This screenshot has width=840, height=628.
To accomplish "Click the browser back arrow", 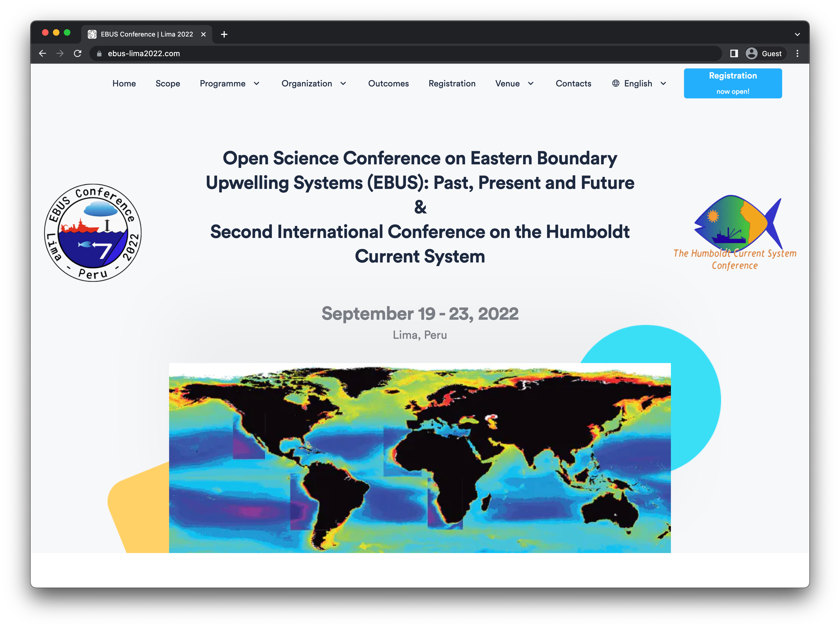I will tap(43, 53).
